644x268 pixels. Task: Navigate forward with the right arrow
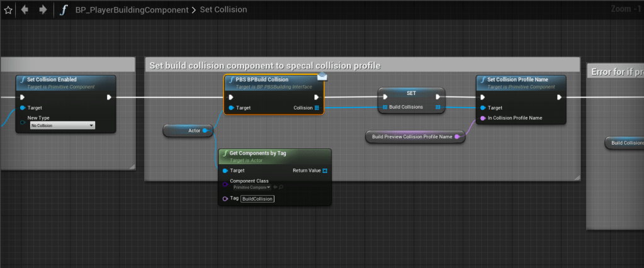tap(43, 10)
